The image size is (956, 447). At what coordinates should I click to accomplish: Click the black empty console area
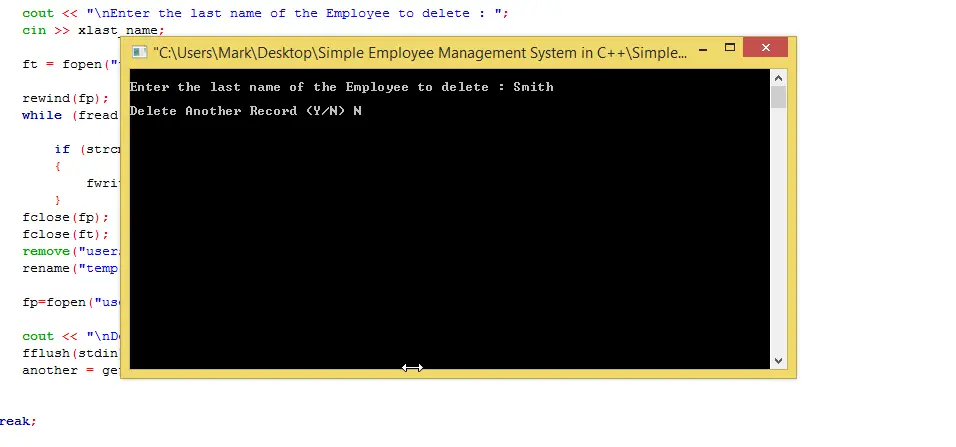(450, 250)
